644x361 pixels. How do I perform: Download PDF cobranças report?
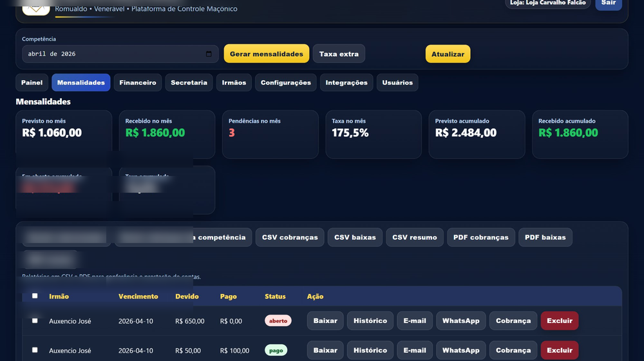pyautogui.click(x=481, y=237)
